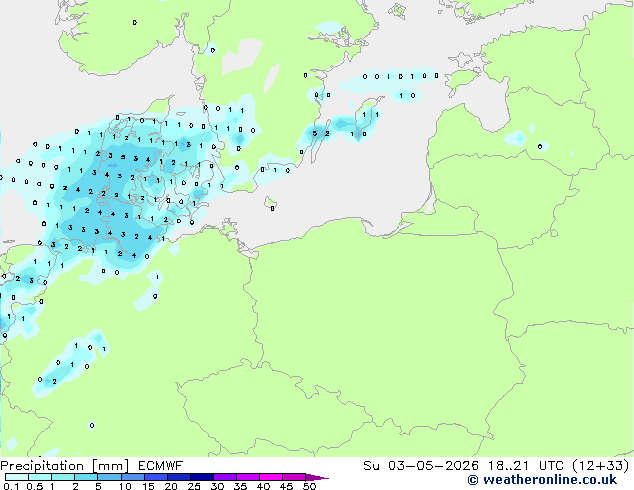Click the 10–15 mm legend swatch
The image size is (634, 490).
pyautogui.click(x=133, y=477)
